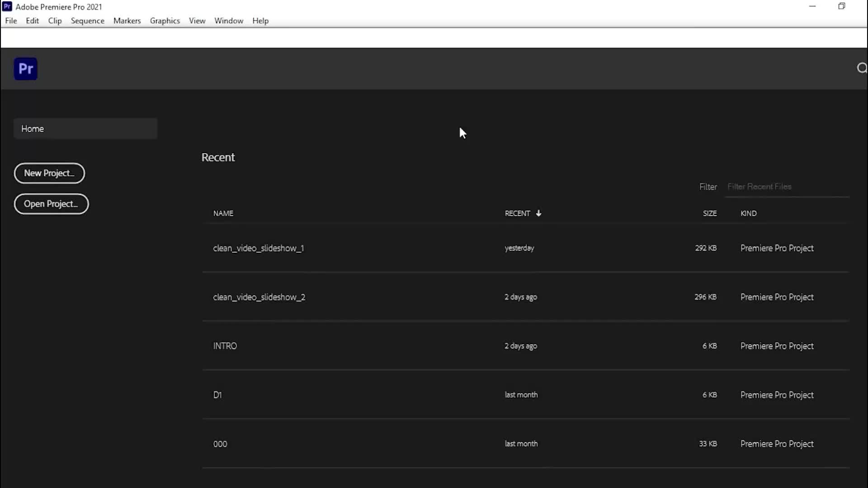The height and width of the screenshot is (488, 868).
Task: Restore down the application window
Action: pyautogui.click(x=841, y=6)
